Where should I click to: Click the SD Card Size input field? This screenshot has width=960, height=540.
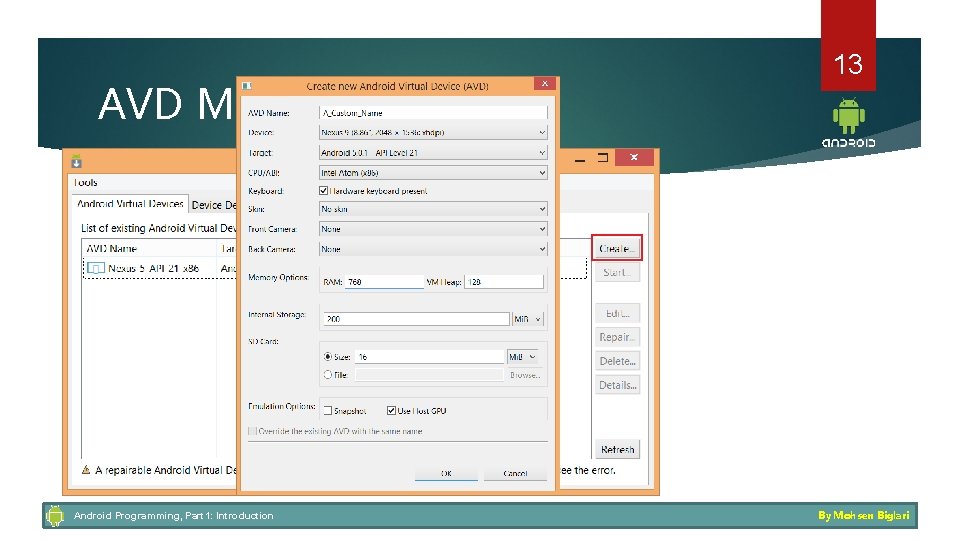pyautogui.click(x=429, y=356)
